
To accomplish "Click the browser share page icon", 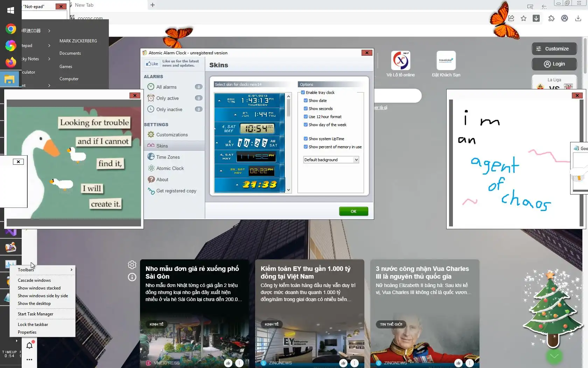I will pos(511,18).
